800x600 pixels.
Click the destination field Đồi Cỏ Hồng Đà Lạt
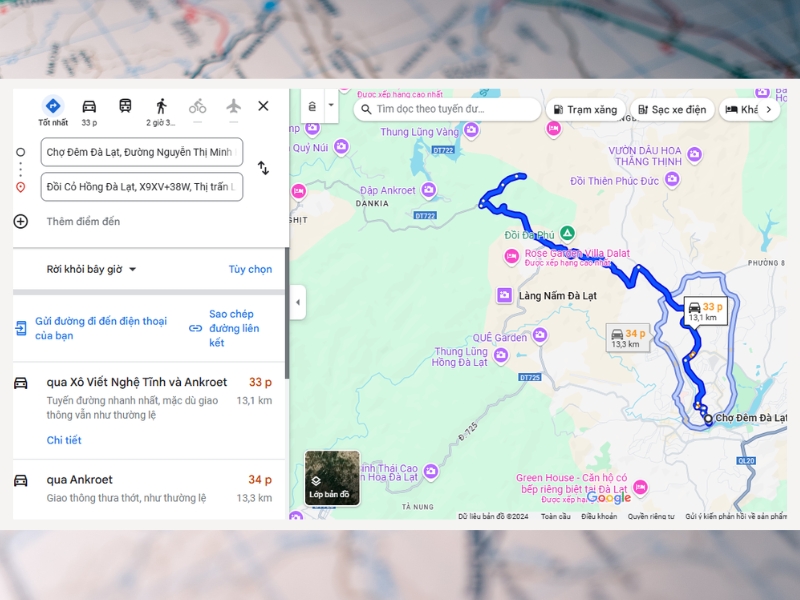[x=142, y=186]
